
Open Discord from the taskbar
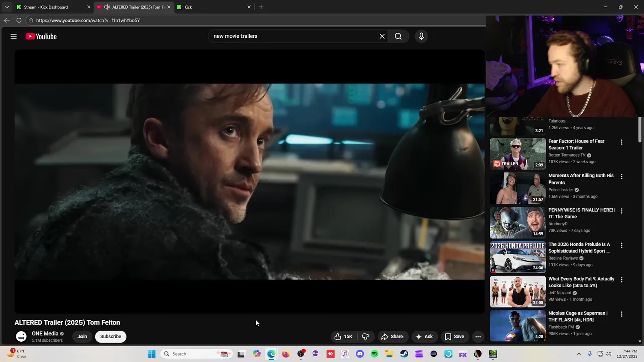pos(360,354)
